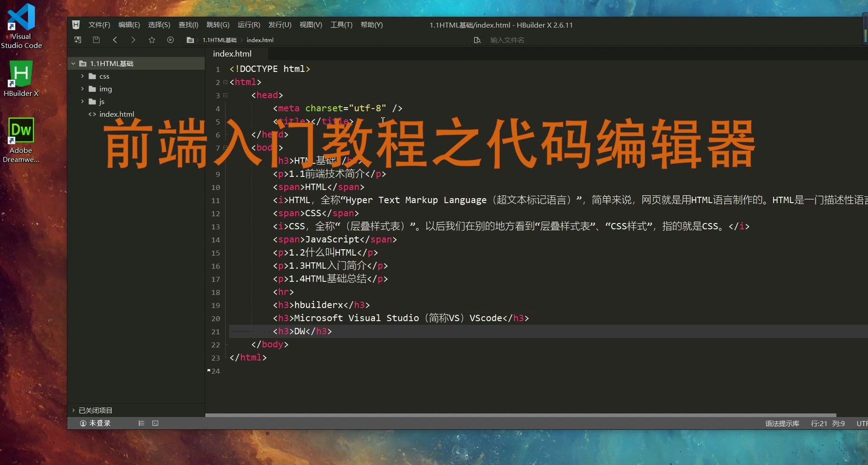
Task: Click the file search icon
Action: pyautogui.click(x=477, y=40)
